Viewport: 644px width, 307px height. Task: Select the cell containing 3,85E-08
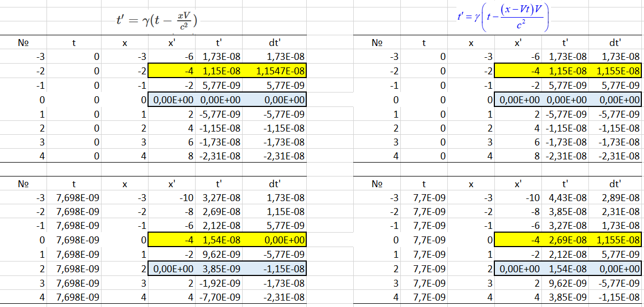coord(566,212)
